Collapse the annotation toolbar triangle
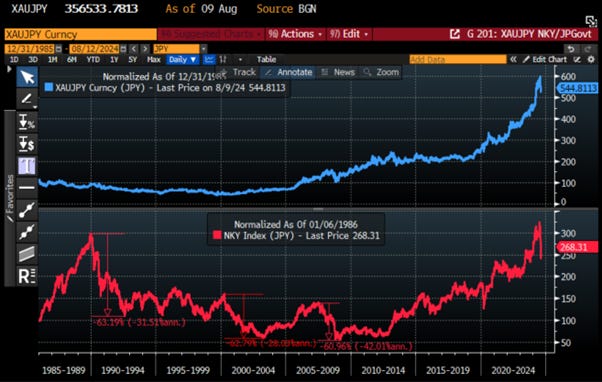Viewport: 602px width, 382px height. (9, 69)
